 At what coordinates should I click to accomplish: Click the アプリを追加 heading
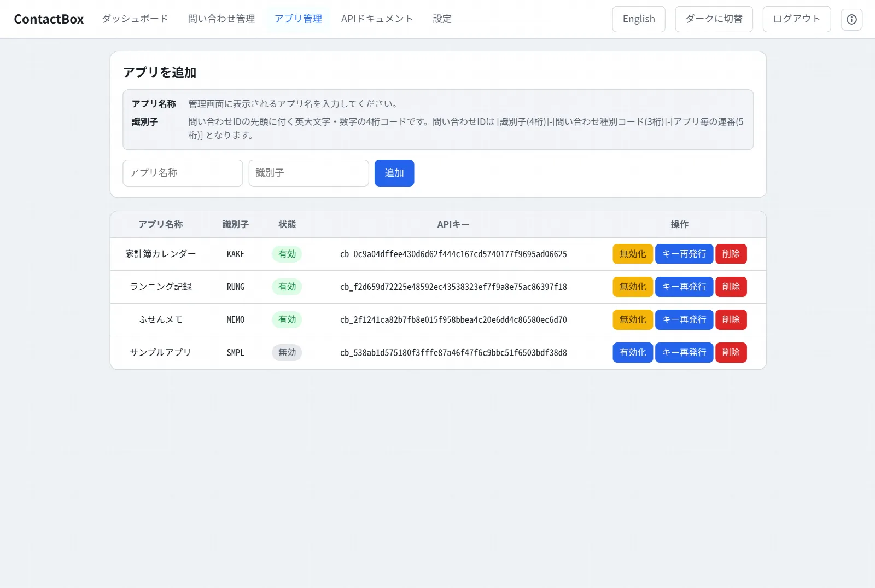[160, 72]
